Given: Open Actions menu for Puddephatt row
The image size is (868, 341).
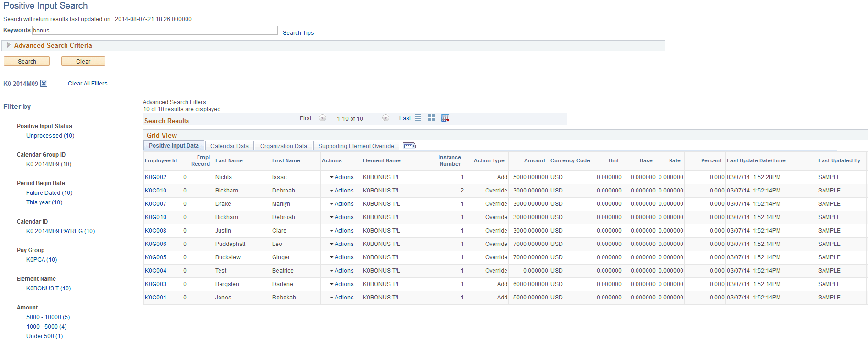Looking at the screenshot, I should [x=342, y=244].
